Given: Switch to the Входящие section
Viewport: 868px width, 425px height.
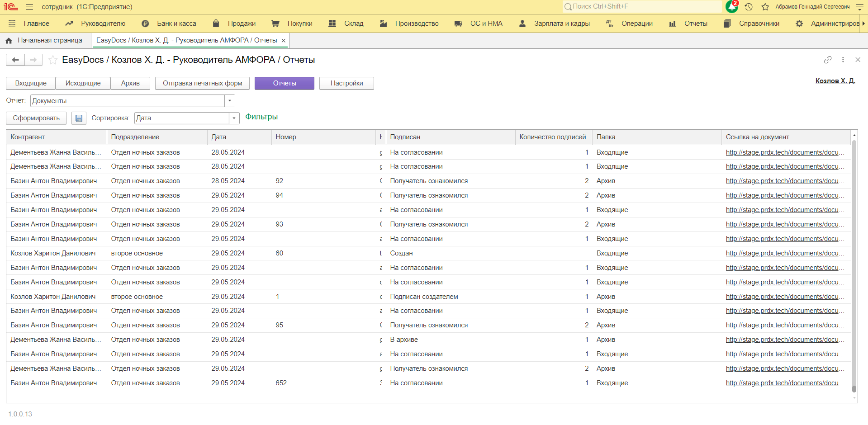Looking at the screenshot, I should click(31, 83).
